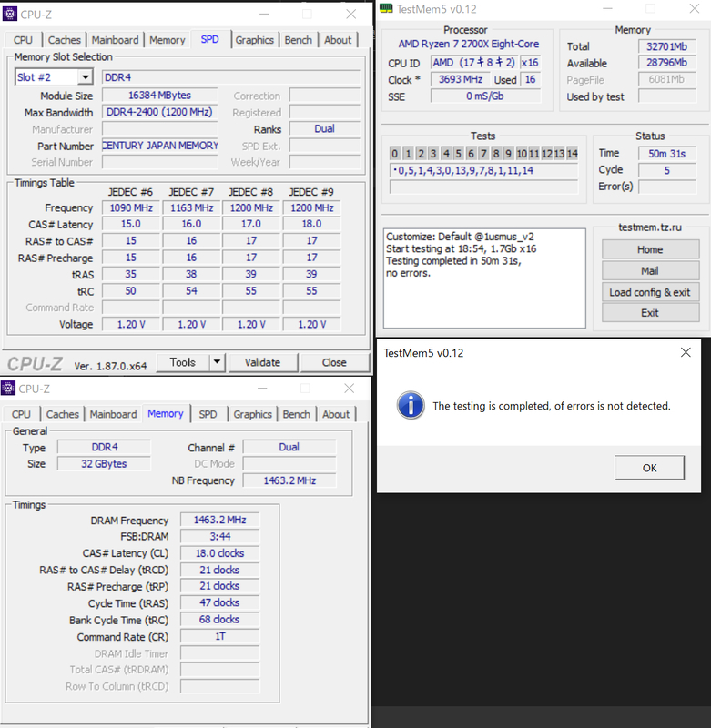Click the Clock value 3693 MHz in TestMem5

[x=461, y=79]
